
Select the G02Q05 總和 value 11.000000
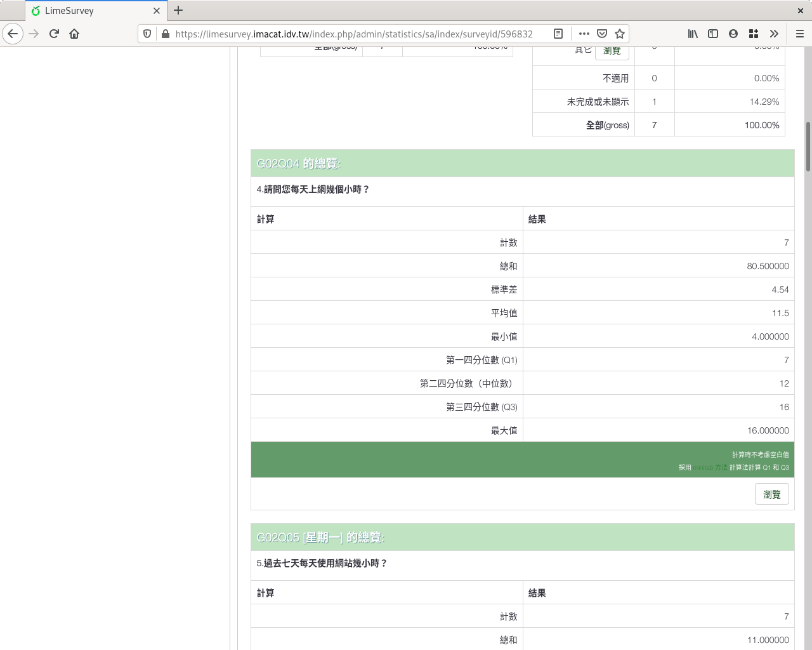pos(768,640)
